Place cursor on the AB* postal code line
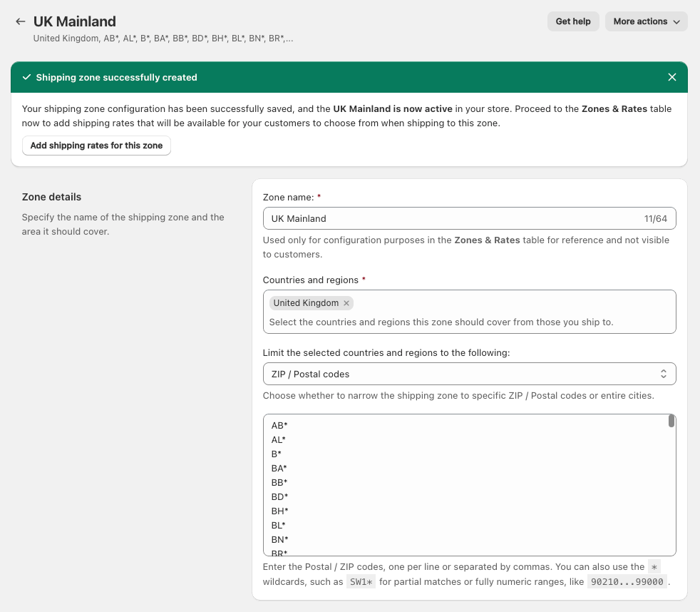This screenshot has width=700, height=612. coord(279,425)
